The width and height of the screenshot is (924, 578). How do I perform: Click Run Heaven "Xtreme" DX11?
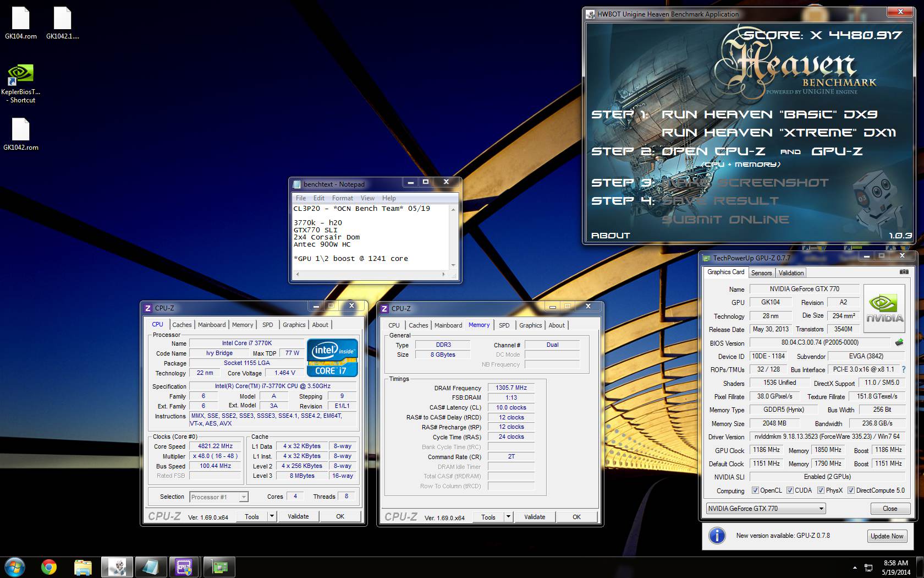(x=779, y=133)
